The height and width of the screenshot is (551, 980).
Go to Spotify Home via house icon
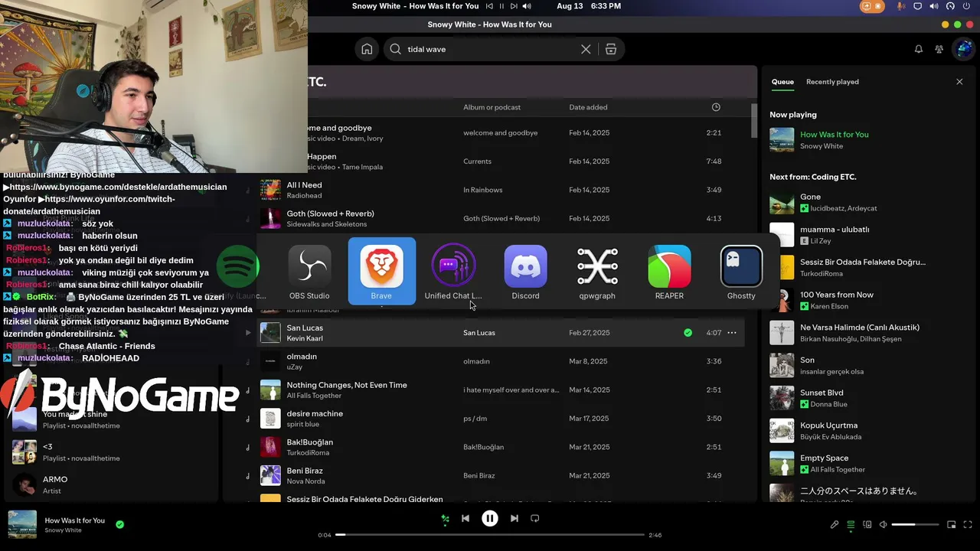tap(367, 49)
